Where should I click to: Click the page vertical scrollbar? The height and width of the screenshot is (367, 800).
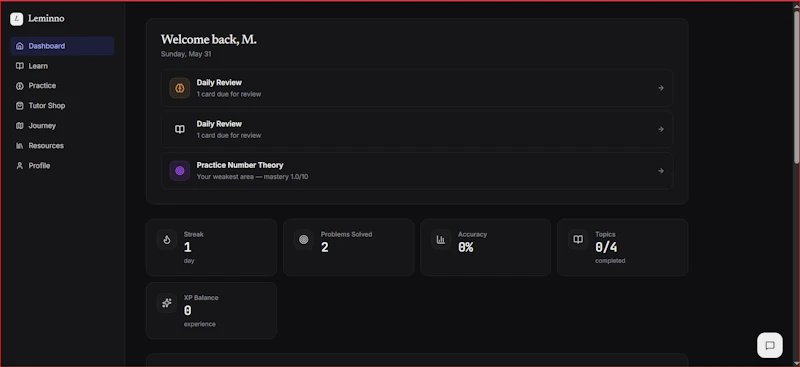796,87
